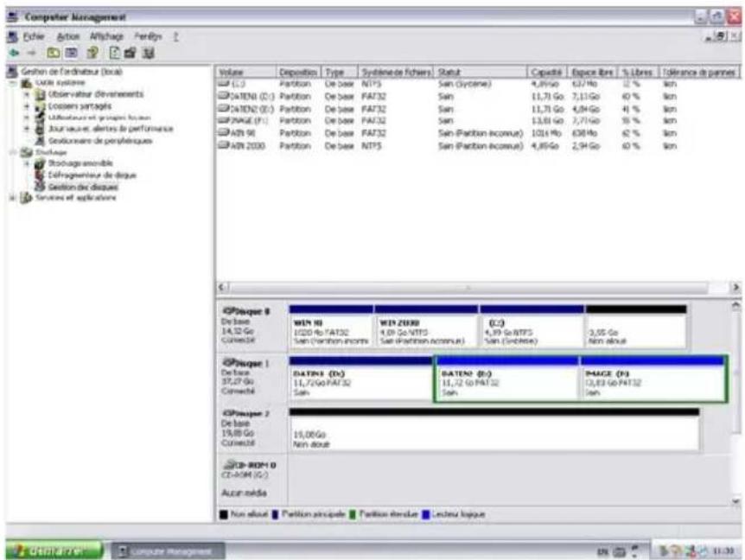Expand the Journaux et alertes de performance node
Screen dimensions: 745x560
tap(27, 129)
